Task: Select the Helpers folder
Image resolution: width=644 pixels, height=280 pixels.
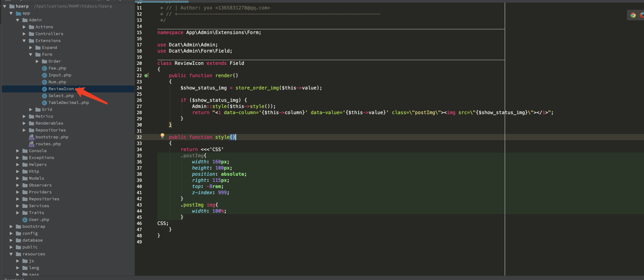Action: tap(38, 165)
